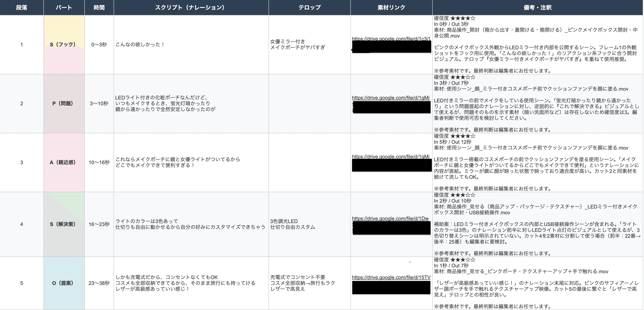Viewport: 644px width, 310px height.
Task: Click the 段落 column header
Action: 22,8
